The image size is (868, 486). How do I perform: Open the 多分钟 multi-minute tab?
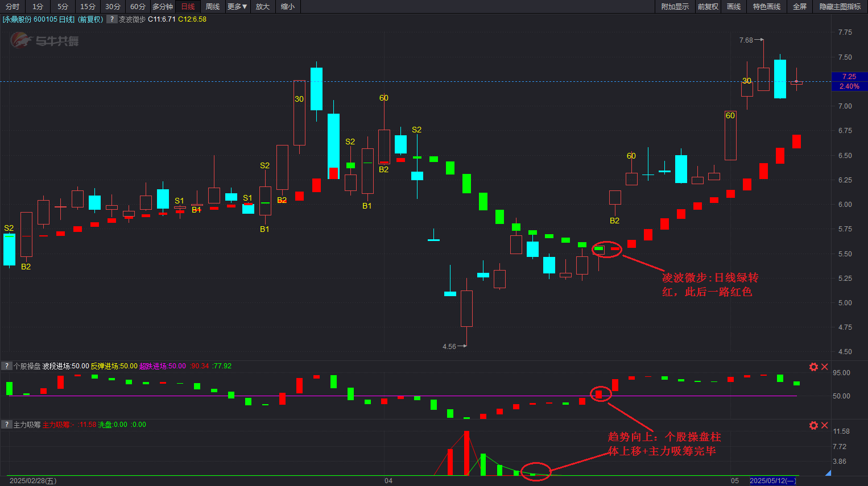pyautogui.click(x=163, y=7)
